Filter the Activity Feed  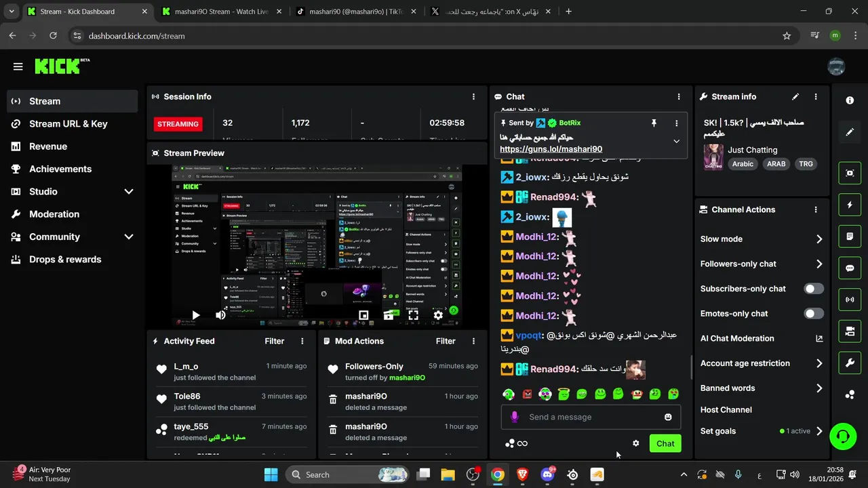tap(274, 342)
